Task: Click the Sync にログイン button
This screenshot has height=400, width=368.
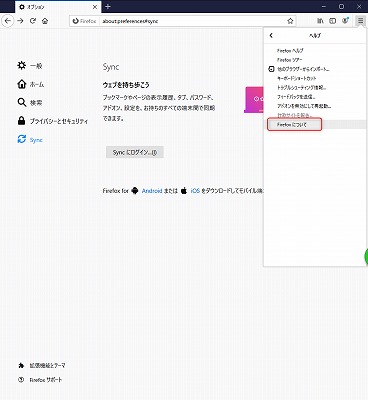Action: point(135,152)
